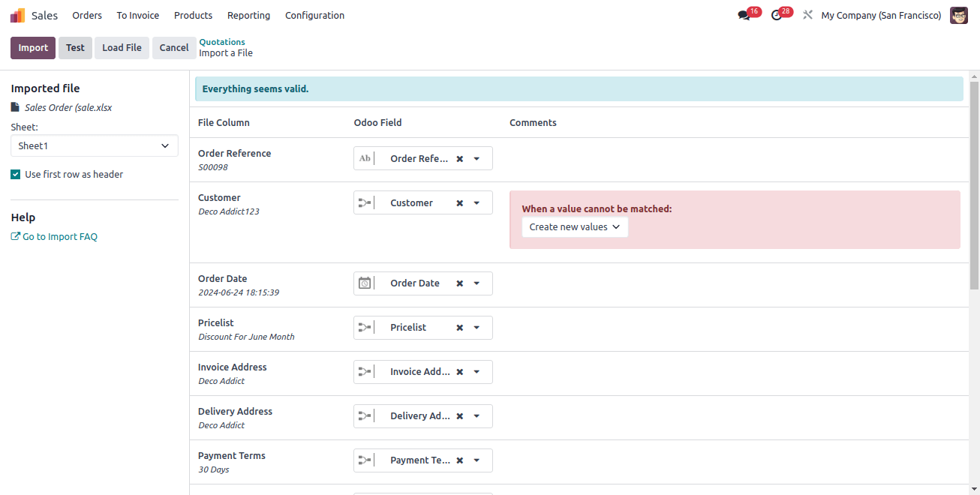Open the Sales app home icon
Viewport: 980px width, 495px height.
[x=17, y=15]
